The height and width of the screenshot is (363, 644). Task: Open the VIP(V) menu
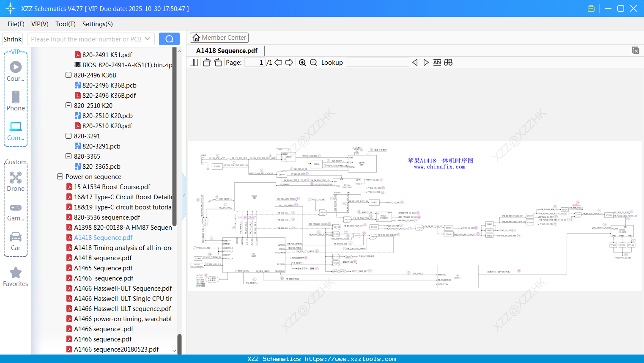click(x=40, y=24)
